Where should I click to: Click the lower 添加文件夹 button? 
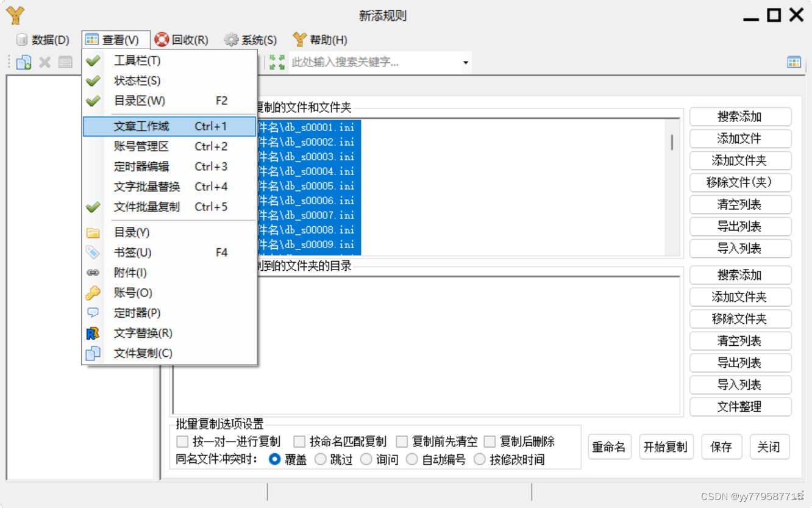coord(740,297)
